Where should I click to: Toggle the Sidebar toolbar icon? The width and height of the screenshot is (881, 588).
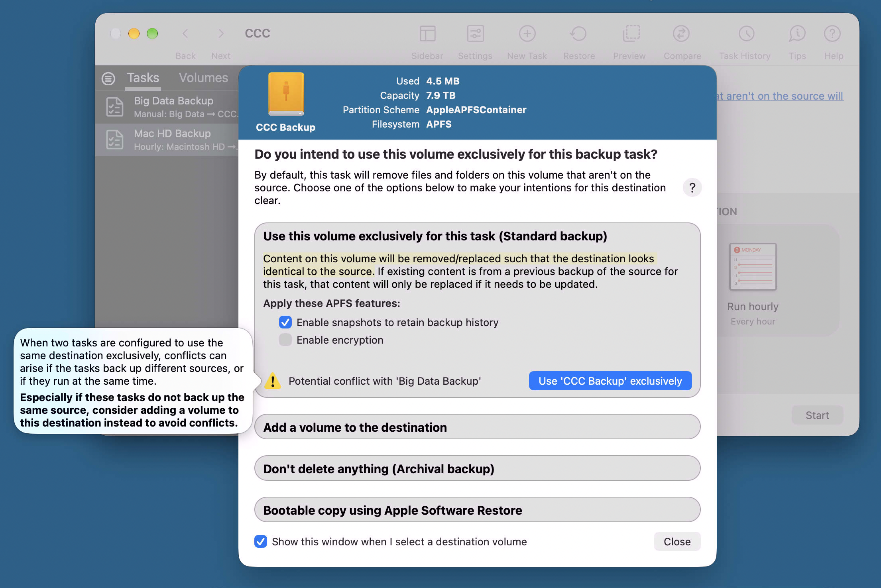[x=427, y=33]
